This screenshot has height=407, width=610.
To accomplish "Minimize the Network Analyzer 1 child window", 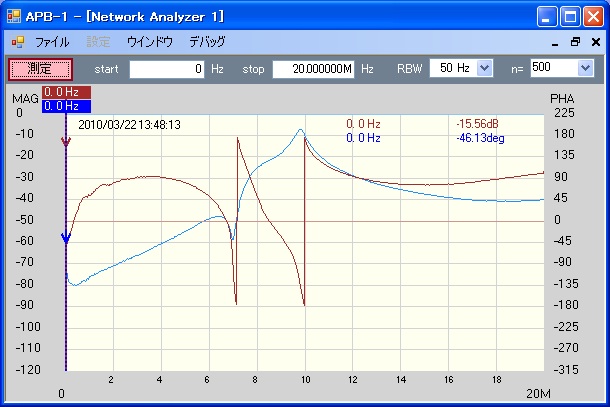I will point(556,42).
